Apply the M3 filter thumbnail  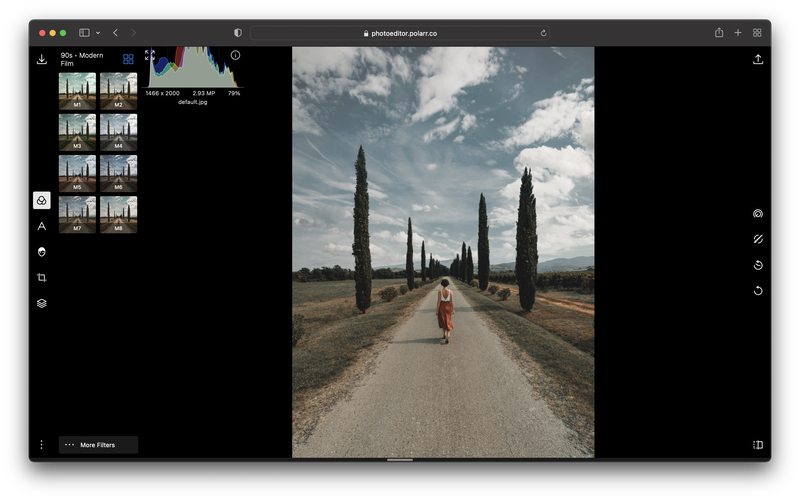[x=78, y=132]
